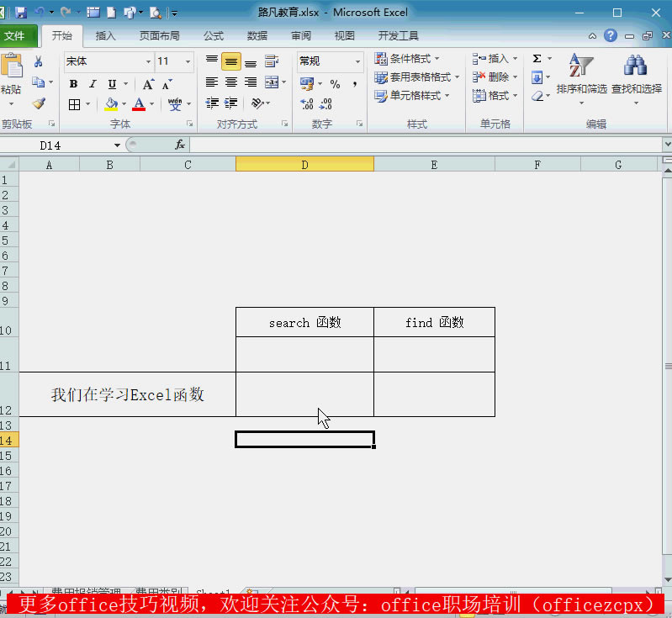The width and height of the screenshot is (672, 618).
Task: Click the text orientation icon
Action: [257, 103]
